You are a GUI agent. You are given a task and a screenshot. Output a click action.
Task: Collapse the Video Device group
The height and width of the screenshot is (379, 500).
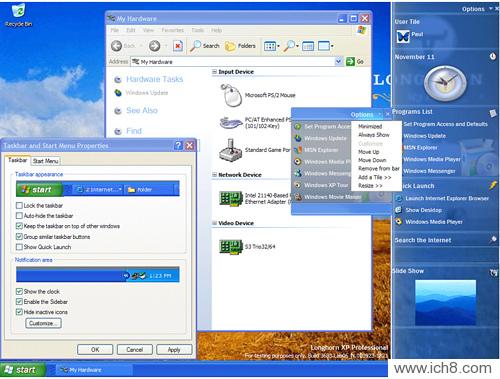click(x=214, y=223)
